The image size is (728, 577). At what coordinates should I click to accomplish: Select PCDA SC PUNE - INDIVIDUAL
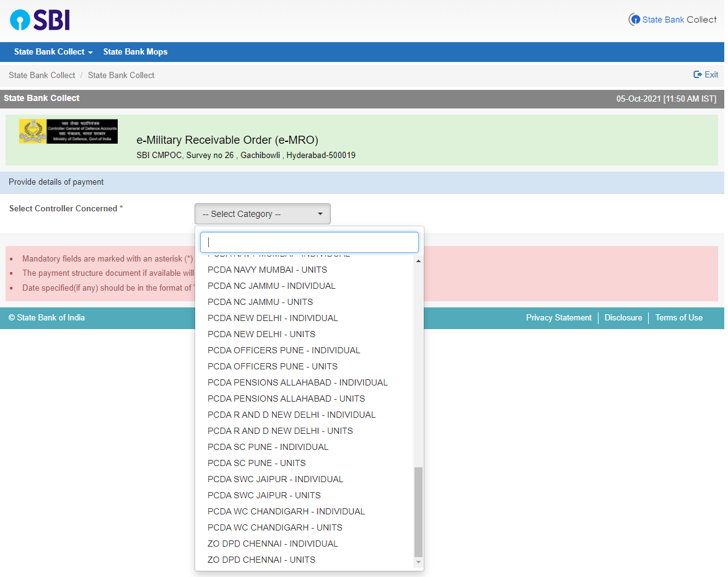pyautogui.click(x=268, y=447)
